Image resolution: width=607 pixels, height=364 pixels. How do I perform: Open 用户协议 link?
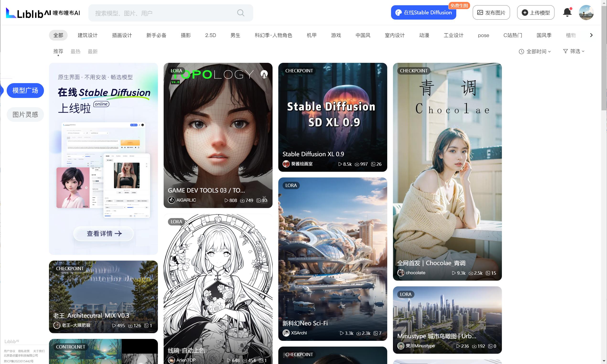[x=10, y=351]
